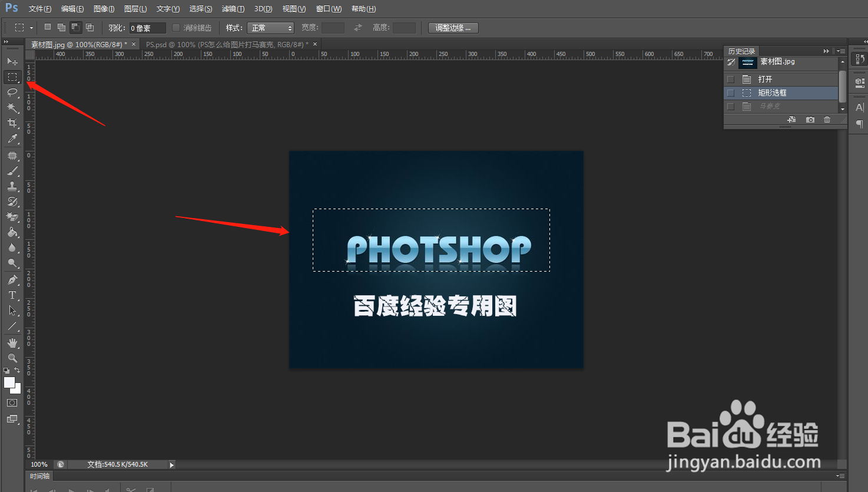Delete current state via trash icon
This screenshot has width=868, height=492.
827,119
